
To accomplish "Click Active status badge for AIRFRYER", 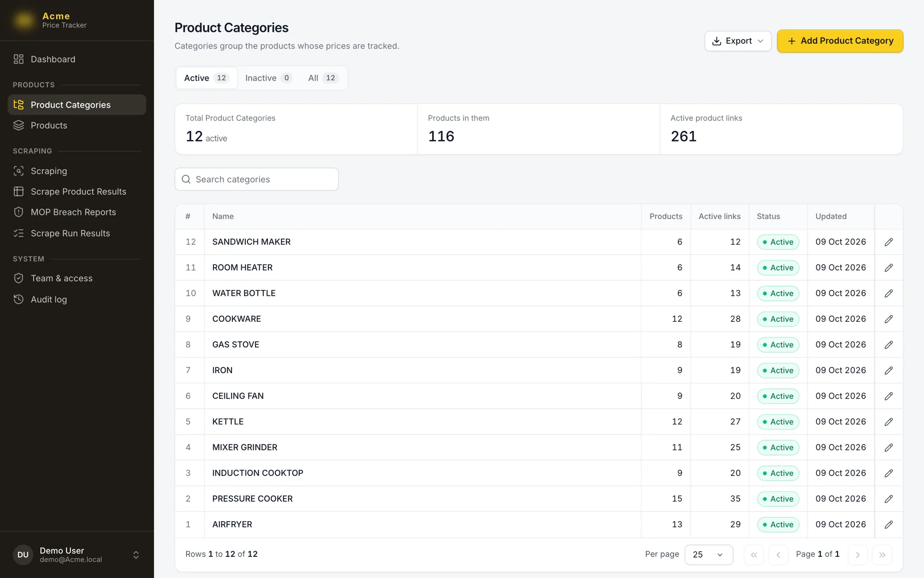I will tap(778, 524).
